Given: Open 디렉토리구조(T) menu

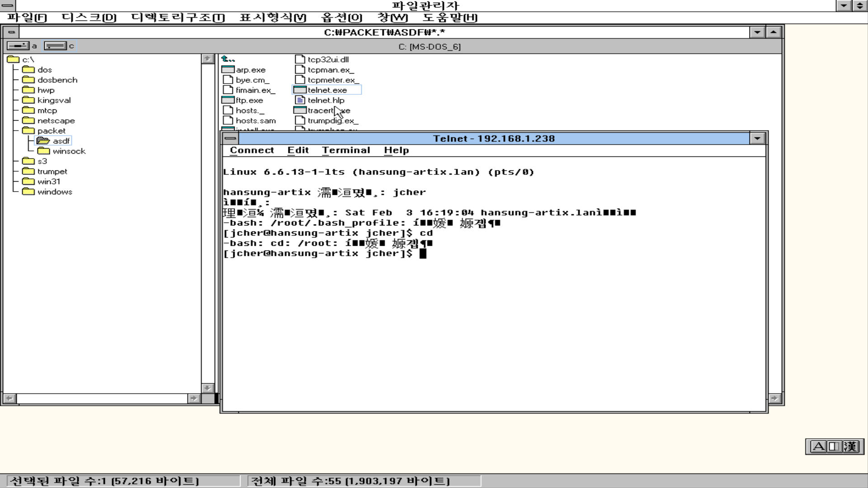Looking at the screenshot, I should 178,18.
